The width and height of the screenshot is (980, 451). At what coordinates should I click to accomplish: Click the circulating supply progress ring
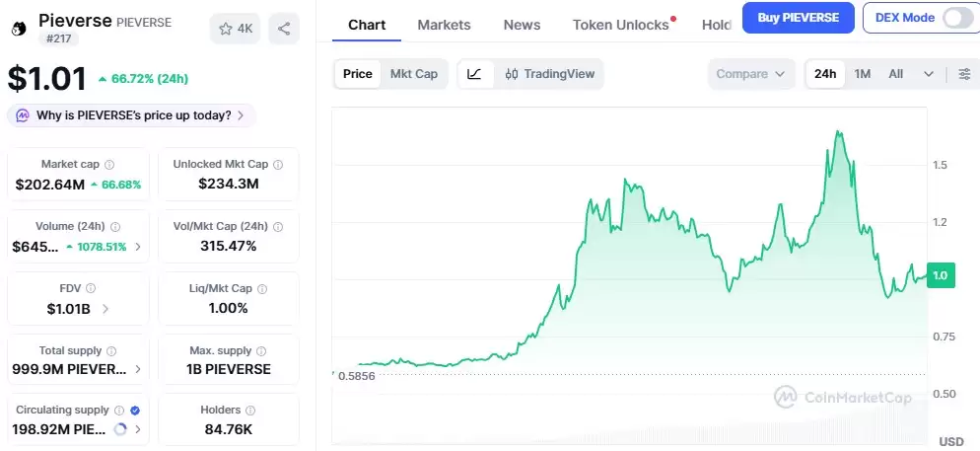point(120,429)
